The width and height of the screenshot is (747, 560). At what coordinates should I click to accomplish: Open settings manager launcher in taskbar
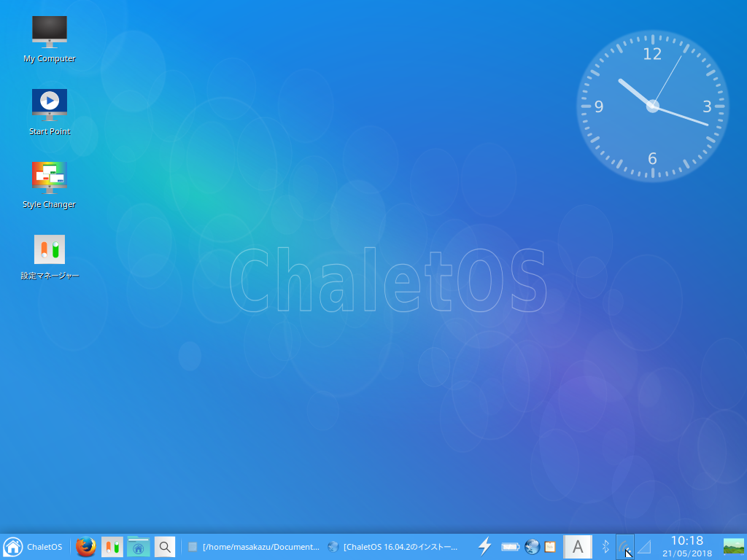point(112,547)
